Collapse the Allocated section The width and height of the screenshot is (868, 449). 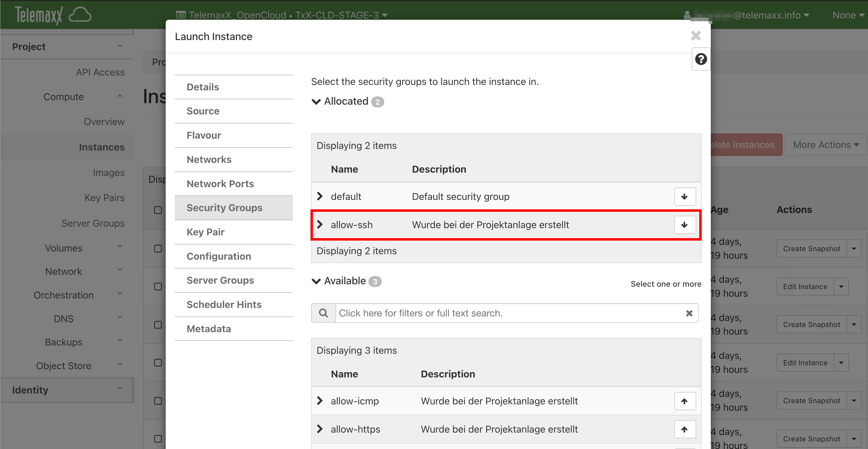point(316,101)
